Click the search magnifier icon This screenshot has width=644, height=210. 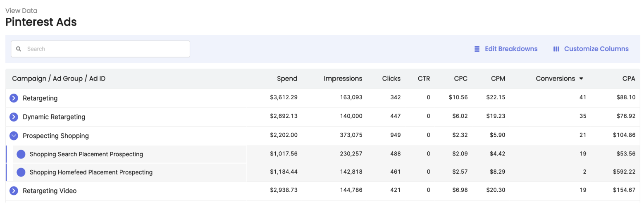[x=18, y=49]
